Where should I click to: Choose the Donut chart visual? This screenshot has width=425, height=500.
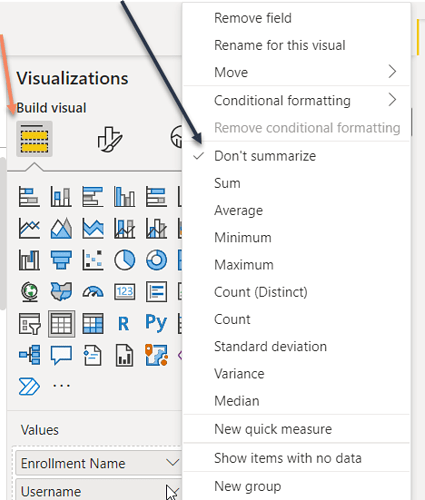click(156, 260)
